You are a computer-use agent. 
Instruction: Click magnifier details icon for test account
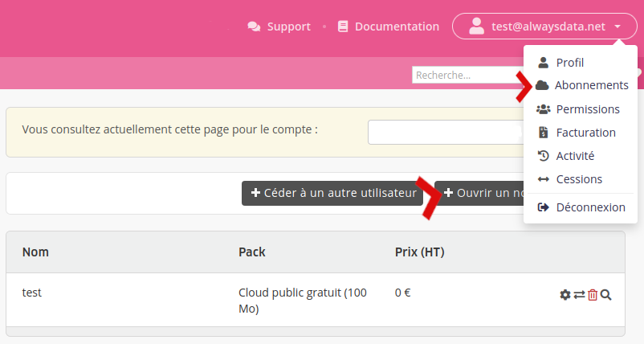(605, 295)
